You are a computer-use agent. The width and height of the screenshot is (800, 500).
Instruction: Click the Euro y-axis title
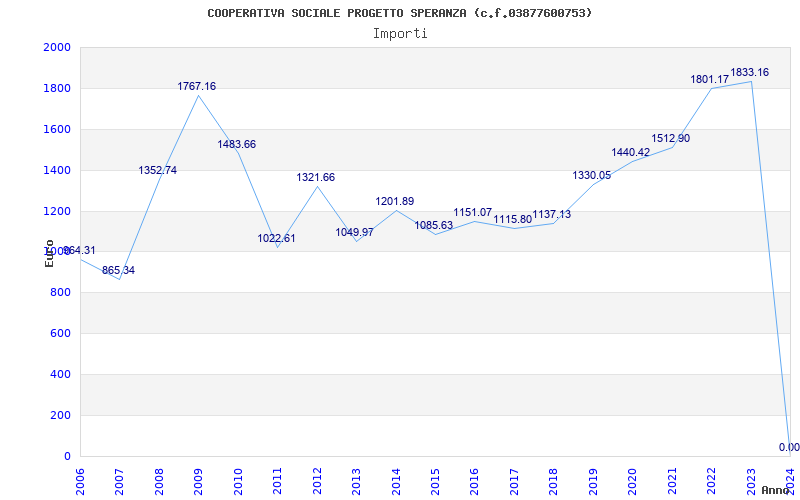(x=49, y=253)
